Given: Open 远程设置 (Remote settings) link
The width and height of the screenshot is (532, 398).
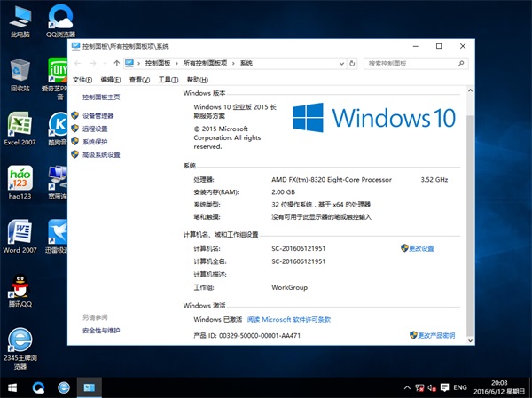Looking at the screenshot, I should tap(94, 129).
